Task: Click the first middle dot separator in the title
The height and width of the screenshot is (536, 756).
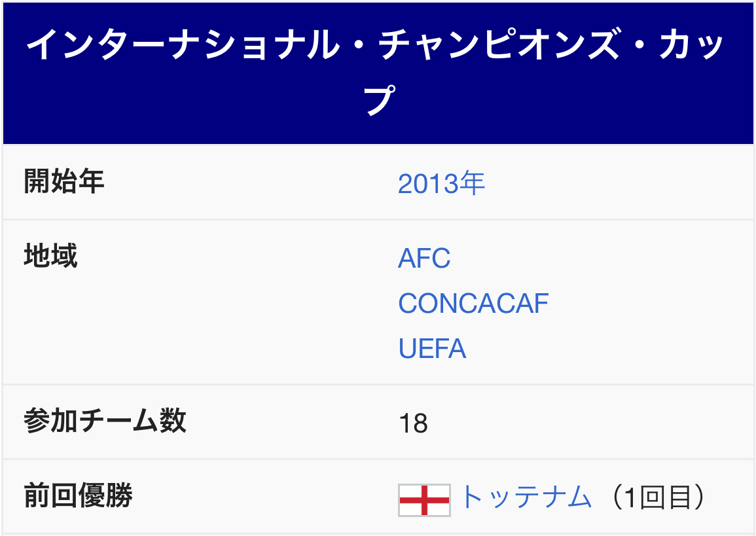Action: [359, 45]
